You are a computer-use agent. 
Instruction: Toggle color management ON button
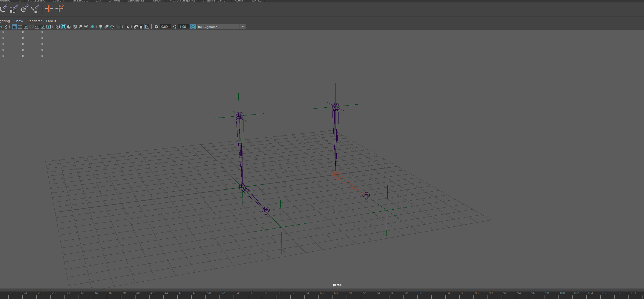pos(193,27)
